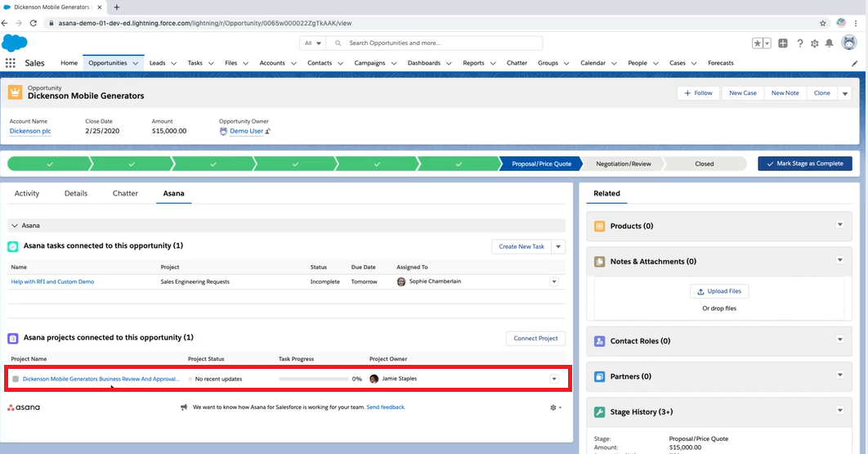
Task: Click the Follow button
Action: pos(698,93)
